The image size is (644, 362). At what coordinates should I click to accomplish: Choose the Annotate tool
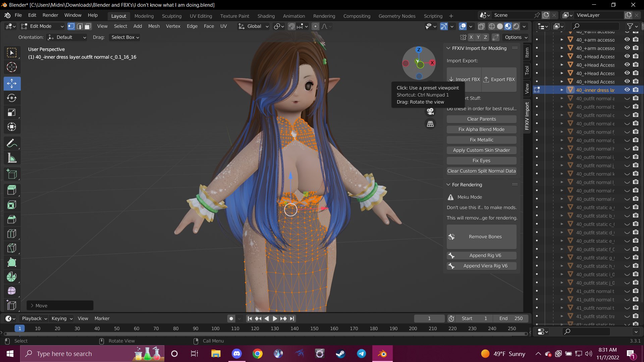[x=12, y=143]
